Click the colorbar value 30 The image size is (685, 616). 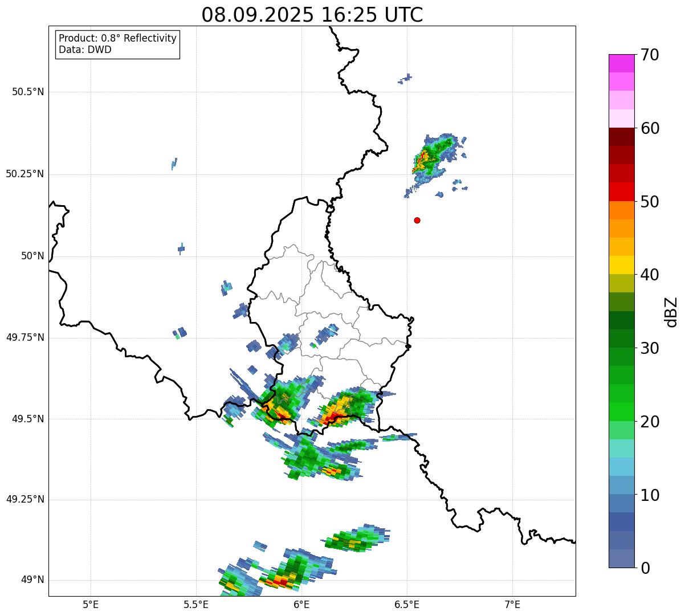[649, 348]
